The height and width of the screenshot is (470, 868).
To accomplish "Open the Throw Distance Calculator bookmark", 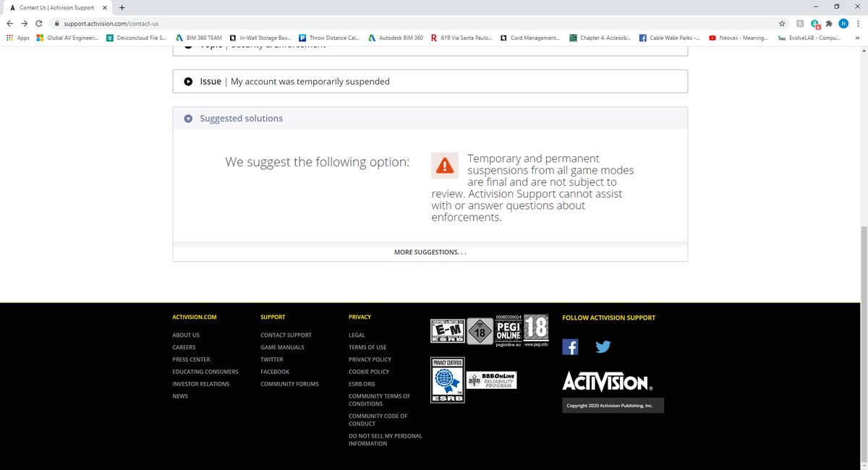I will tap(330, 38).
